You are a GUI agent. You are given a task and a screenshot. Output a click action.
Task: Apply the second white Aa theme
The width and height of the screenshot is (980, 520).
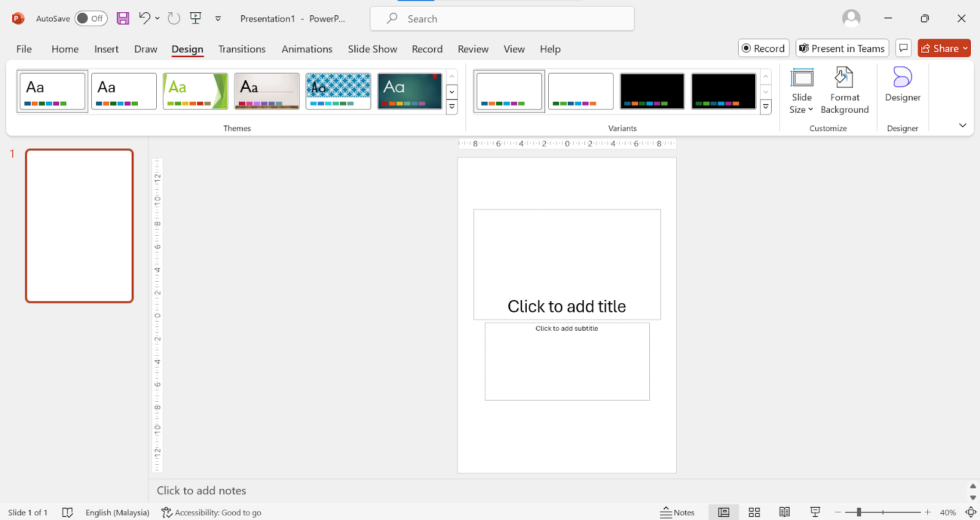(x=124, y=91)
